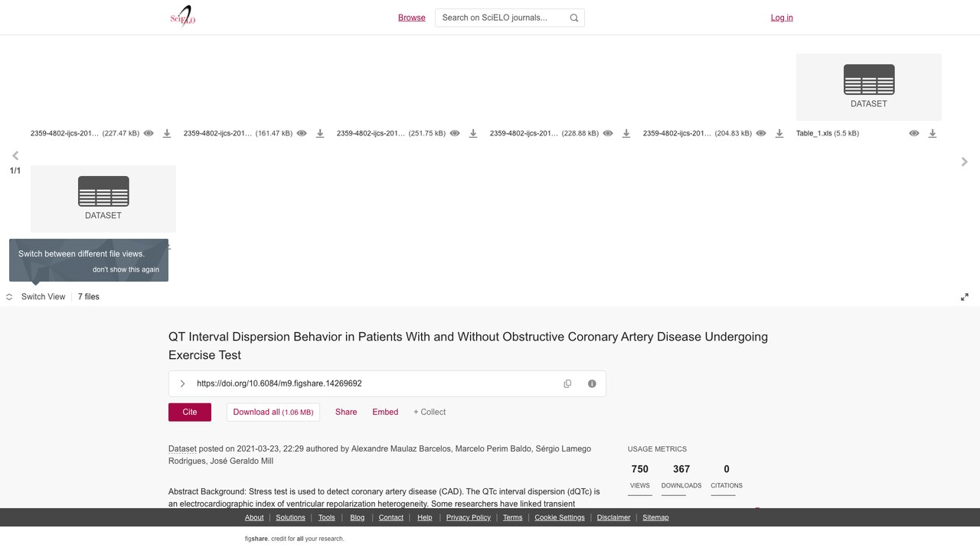Viewport: 980px width, 551px height.
Task: Expand the DOI citation chevron
Action: [182, 383]
